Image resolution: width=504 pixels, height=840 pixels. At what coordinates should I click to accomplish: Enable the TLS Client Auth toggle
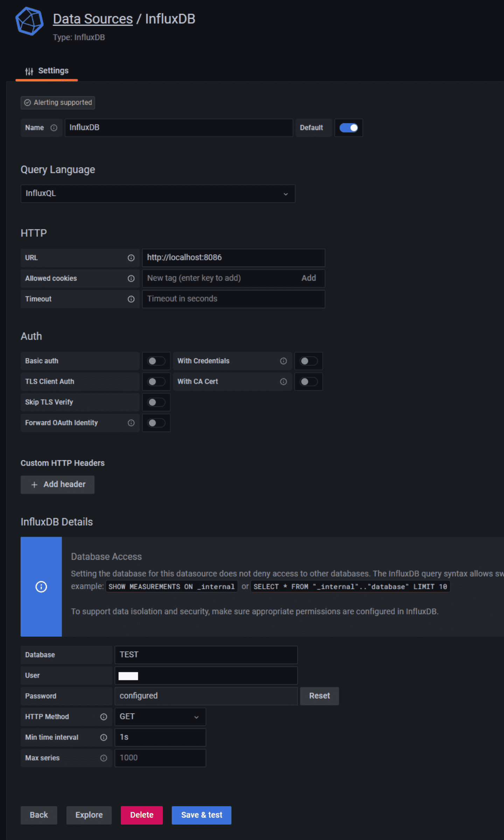[x=156, y=382]
